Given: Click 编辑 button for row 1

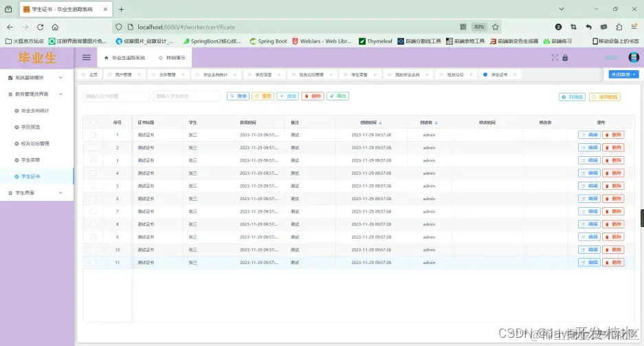Looking at the screenshot, I should point(589,135).
